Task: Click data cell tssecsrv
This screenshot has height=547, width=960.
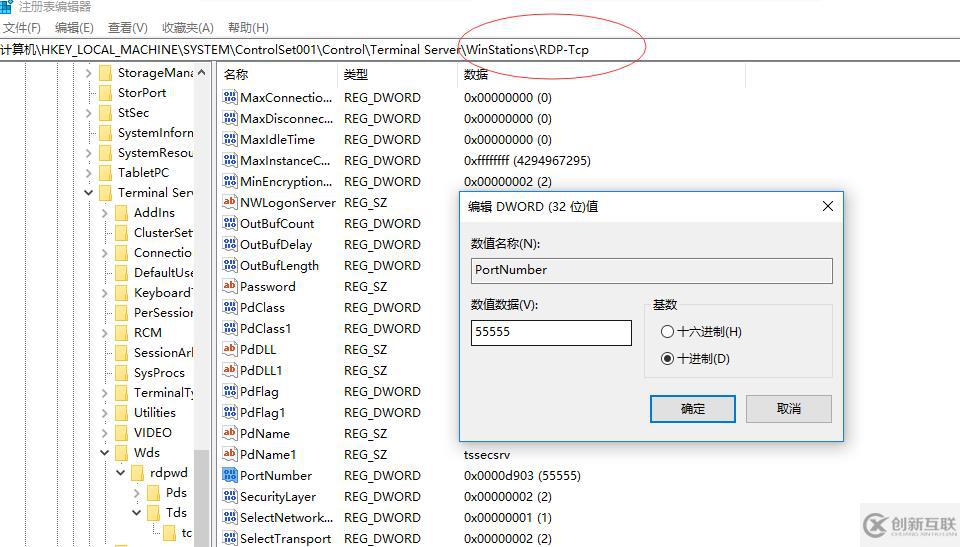Action: pos(487,455)
